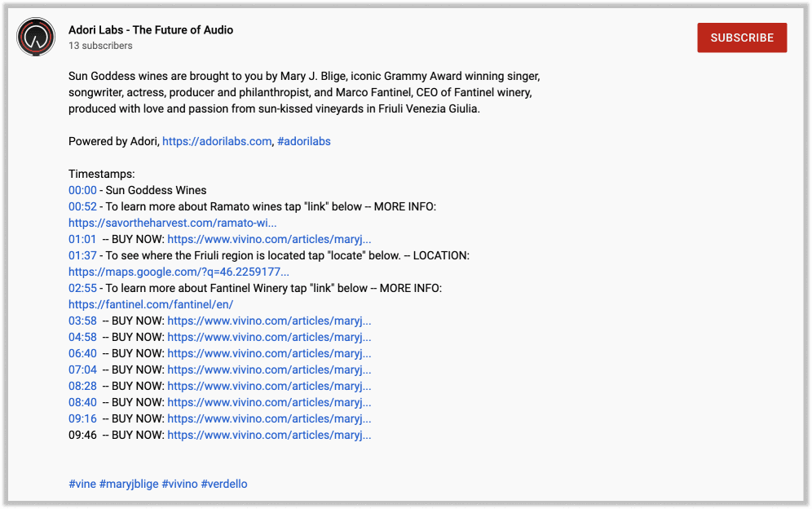Jump to the 01:37 timestamp

82,255
